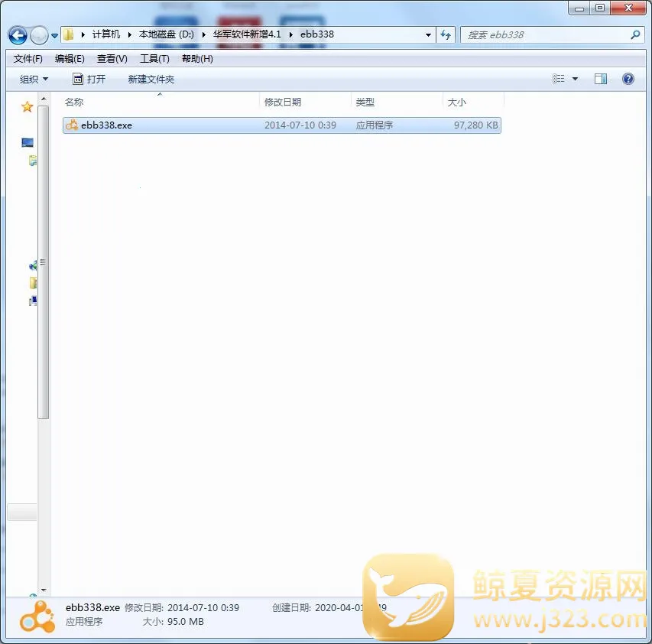Refresh the folder with the refresh icon
Screen dimensions: 652x644
[446, 35]
